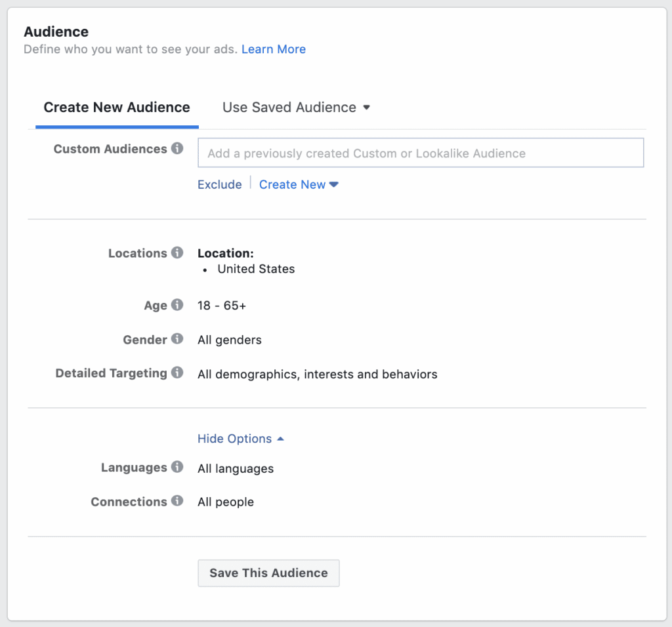Open the Learn More link
Viewport: 672px width, 627px height.
(x=274, y=49)
